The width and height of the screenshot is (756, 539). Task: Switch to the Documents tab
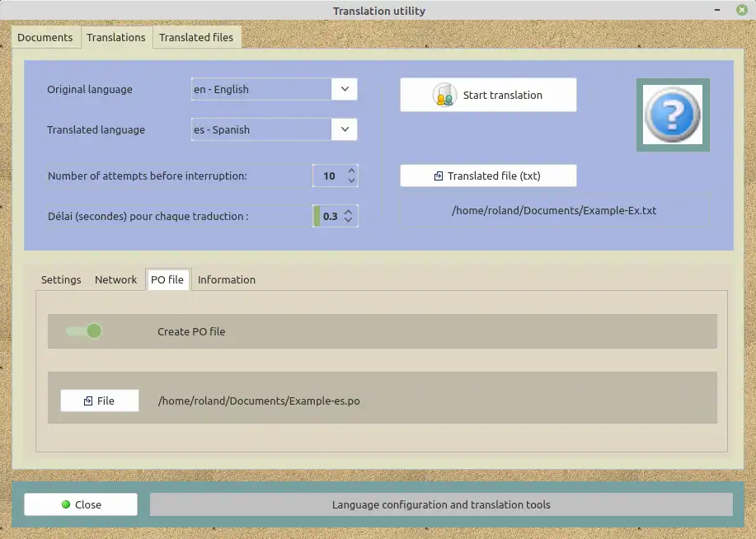click(45, 37)
